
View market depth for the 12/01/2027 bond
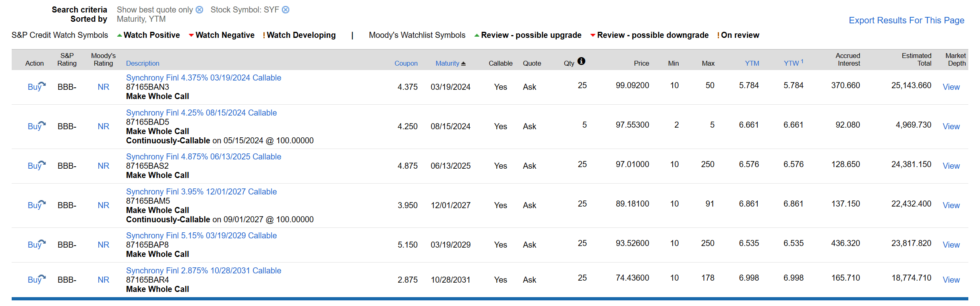951,205
